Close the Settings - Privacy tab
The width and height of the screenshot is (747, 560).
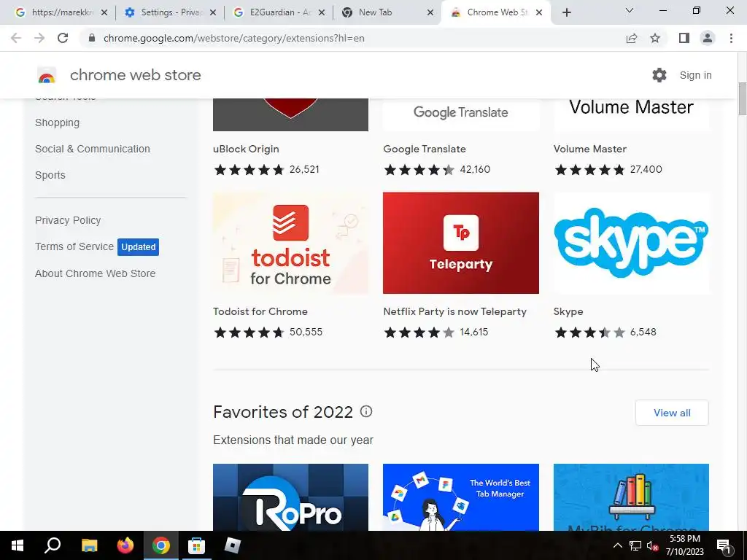(x=213, y=13)
